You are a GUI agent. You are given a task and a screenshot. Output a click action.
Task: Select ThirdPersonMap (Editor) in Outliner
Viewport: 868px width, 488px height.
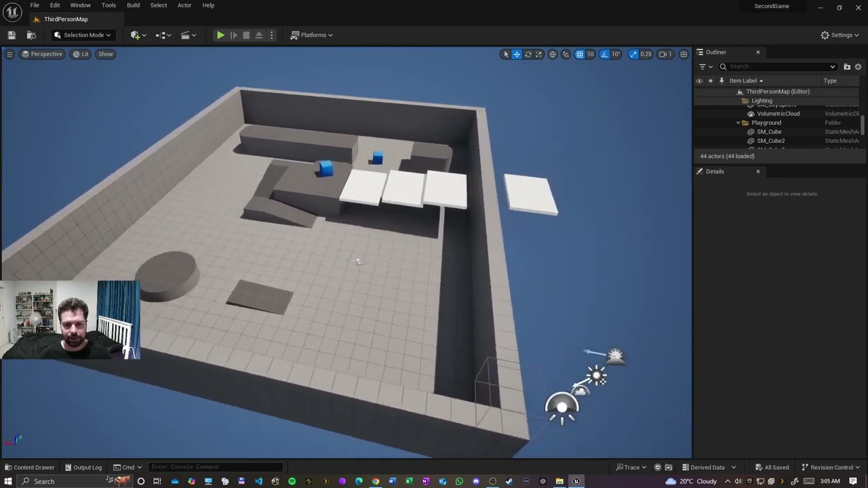pos(777,91)
